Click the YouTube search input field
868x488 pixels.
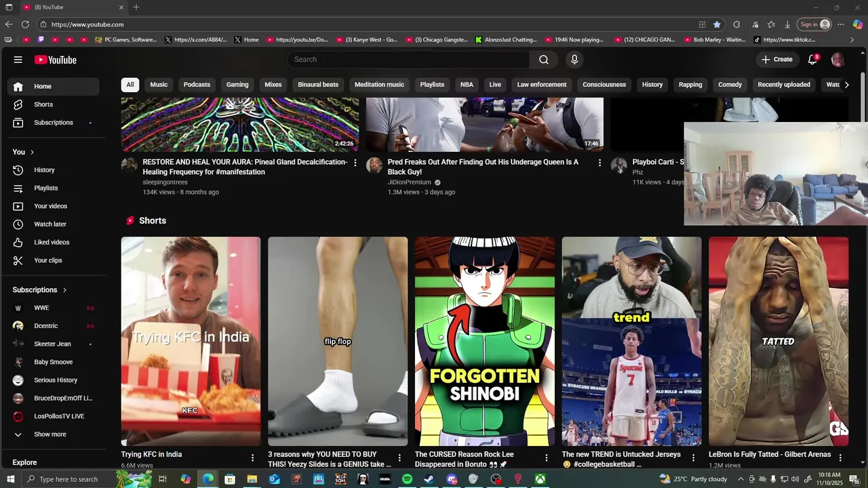point(408,60)
